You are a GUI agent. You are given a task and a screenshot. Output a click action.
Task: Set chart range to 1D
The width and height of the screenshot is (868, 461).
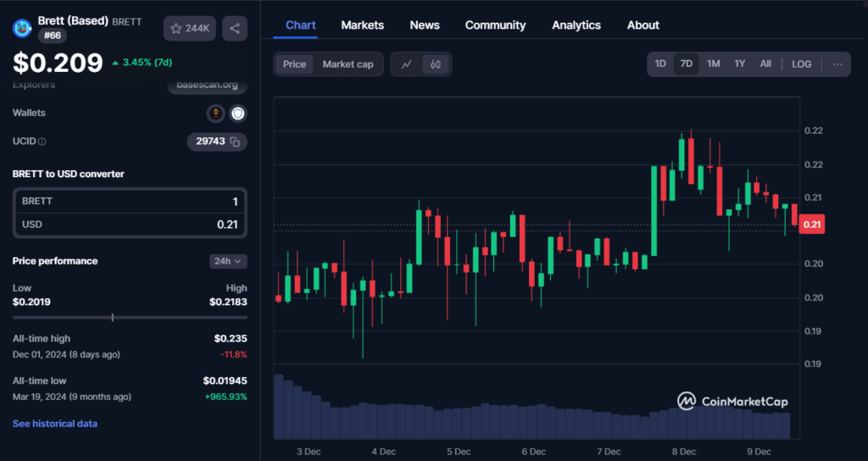pos(660,64)
